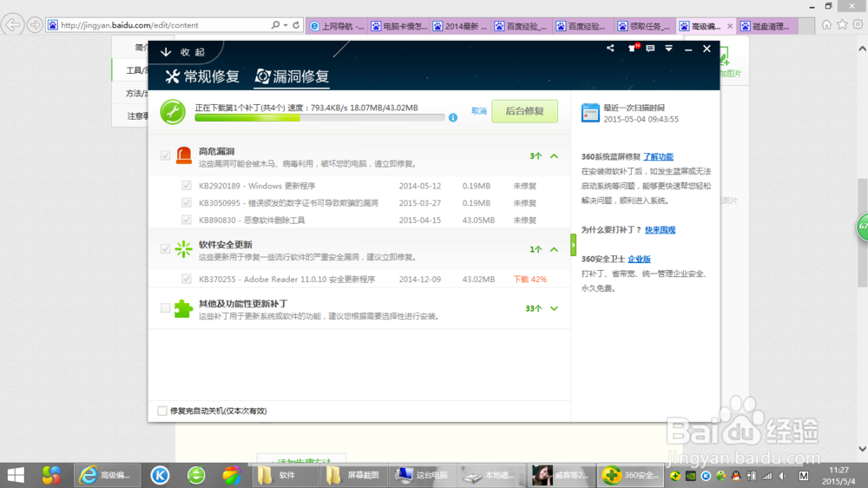This screenshot has width=868, height=488.
Task: Click 取消 to cancel download
Action: coord(479,111)
